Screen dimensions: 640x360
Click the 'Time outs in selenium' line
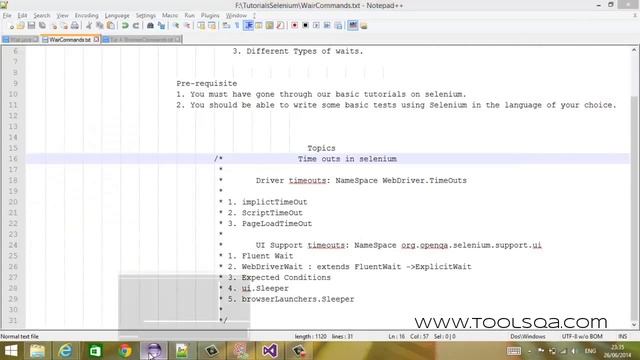pyautogui.click(x=347, y=159)
